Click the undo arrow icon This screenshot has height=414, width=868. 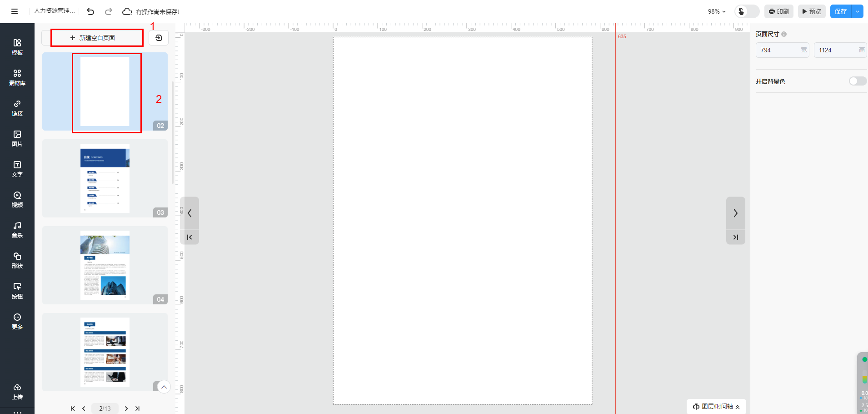tap(90, 11)
